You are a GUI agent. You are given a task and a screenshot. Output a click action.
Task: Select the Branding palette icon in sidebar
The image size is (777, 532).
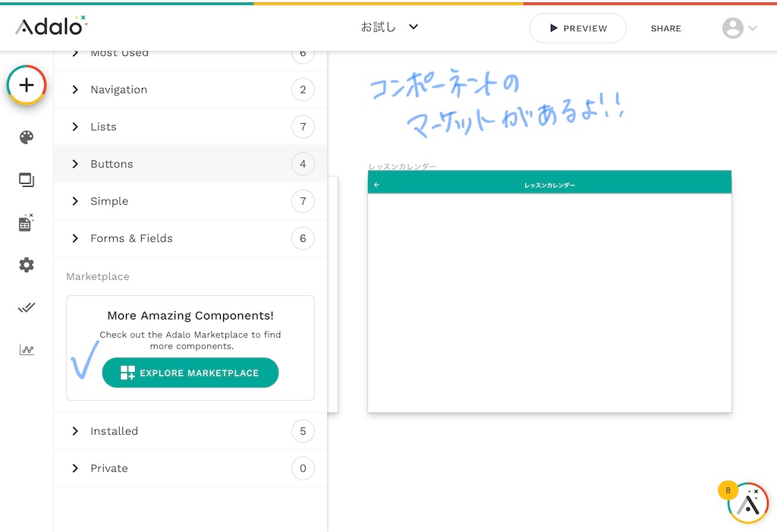[x=26, y=137]
